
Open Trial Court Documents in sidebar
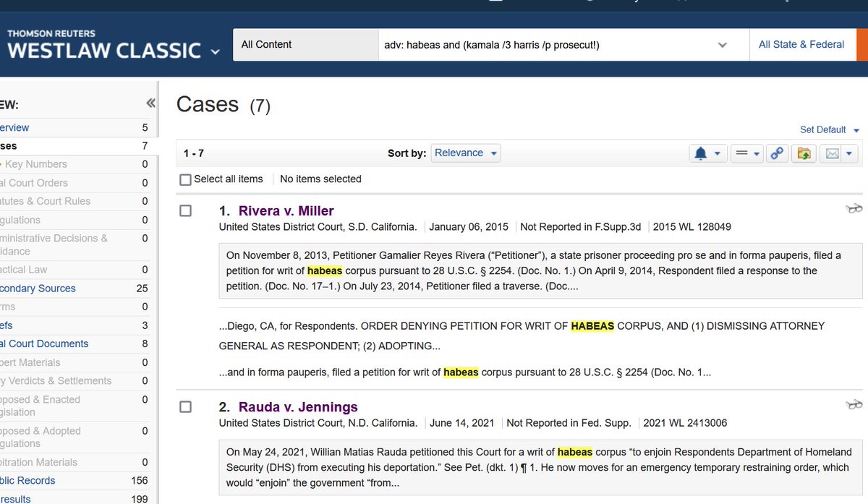tap(44, 344)
